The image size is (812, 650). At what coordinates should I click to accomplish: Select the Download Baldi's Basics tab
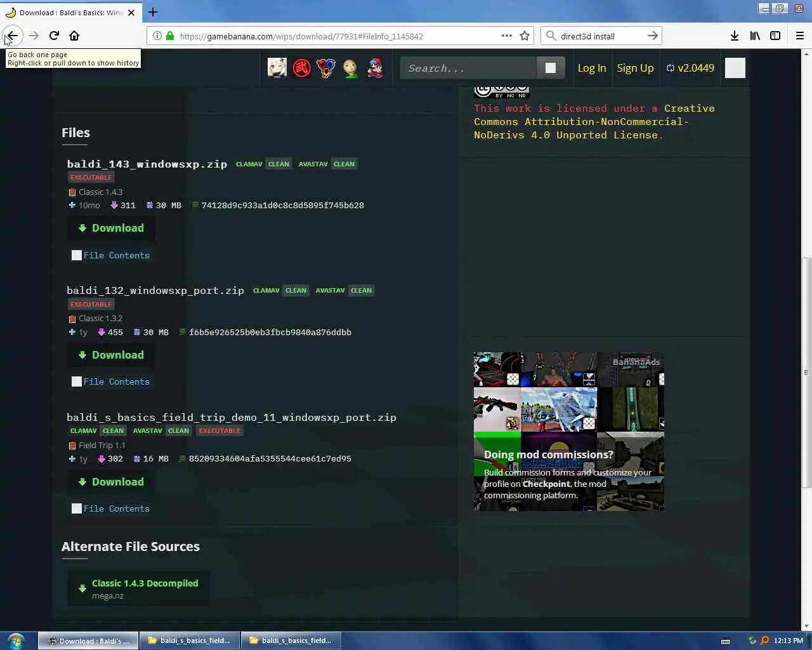click(70, 12)
